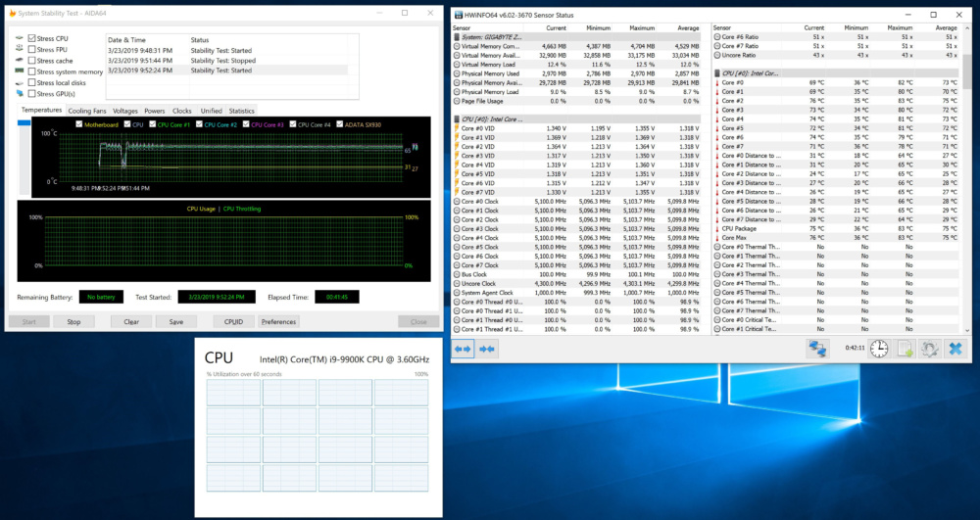980x520 pixels.
Task: Select the Uncore Clock sensor row
Action: [576, 283]
